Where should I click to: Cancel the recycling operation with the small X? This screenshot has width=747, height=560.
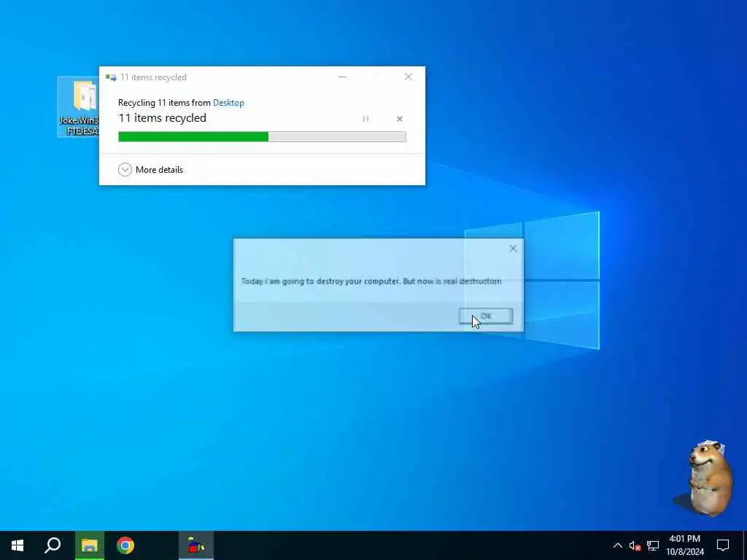point(400,119)
